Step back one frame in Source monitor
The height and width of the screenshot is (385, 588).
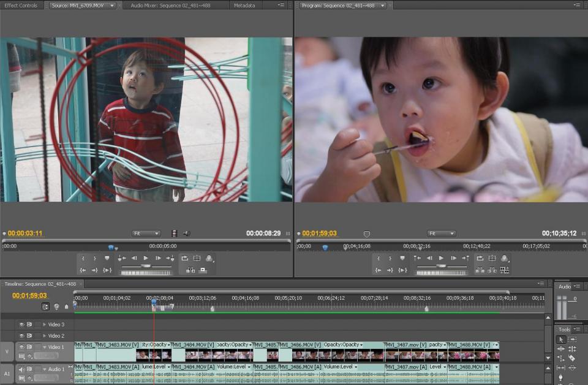click(134, 258)
